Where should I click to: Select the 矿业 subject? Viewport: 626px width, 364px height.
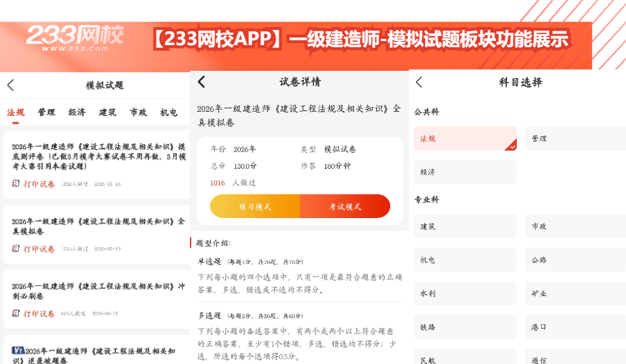click(575, 293)
